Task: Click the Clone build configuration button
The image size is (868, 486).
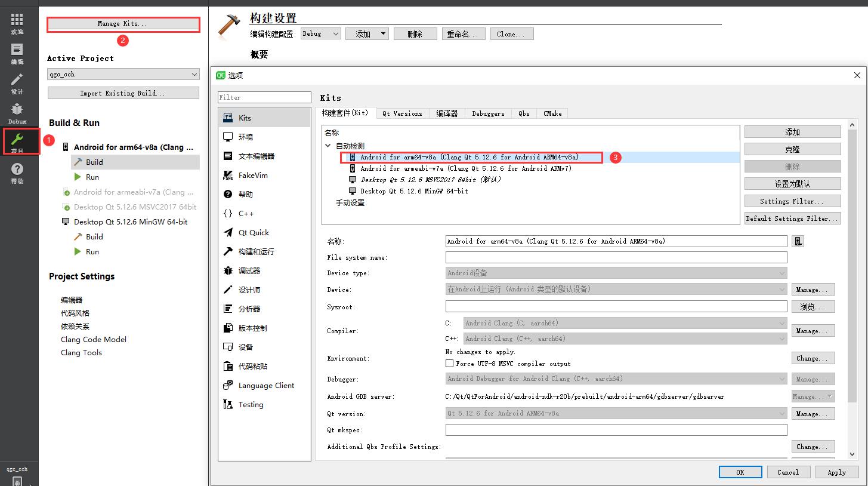Action: [x=511, y=34]
